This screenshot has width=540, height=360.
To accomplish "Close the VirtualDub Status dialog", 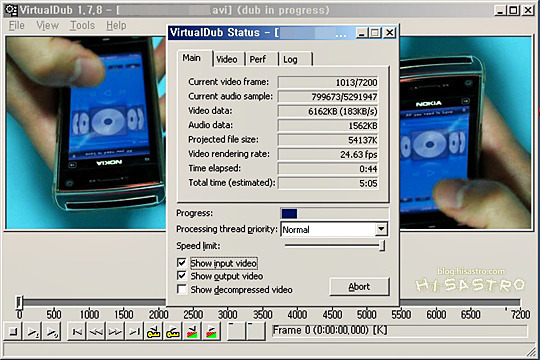I will tap(390, 33).
